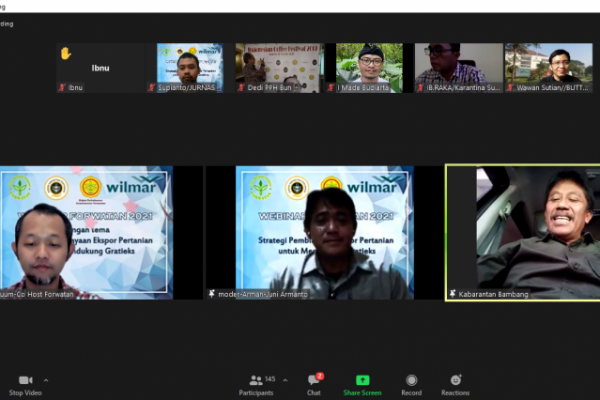
Task: Select B.RAKA/Karantina video thumbnail
Action: pos(457,65)
